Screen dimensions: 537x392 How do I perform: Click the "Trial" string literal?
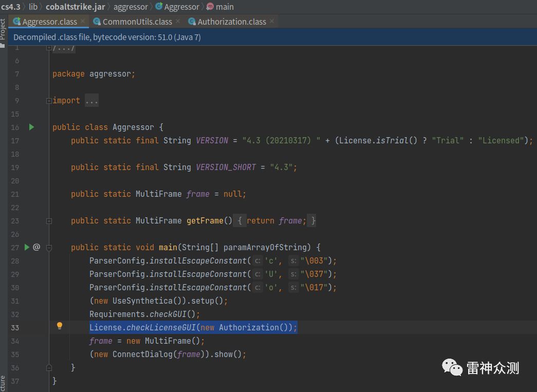tap(448, 140)
